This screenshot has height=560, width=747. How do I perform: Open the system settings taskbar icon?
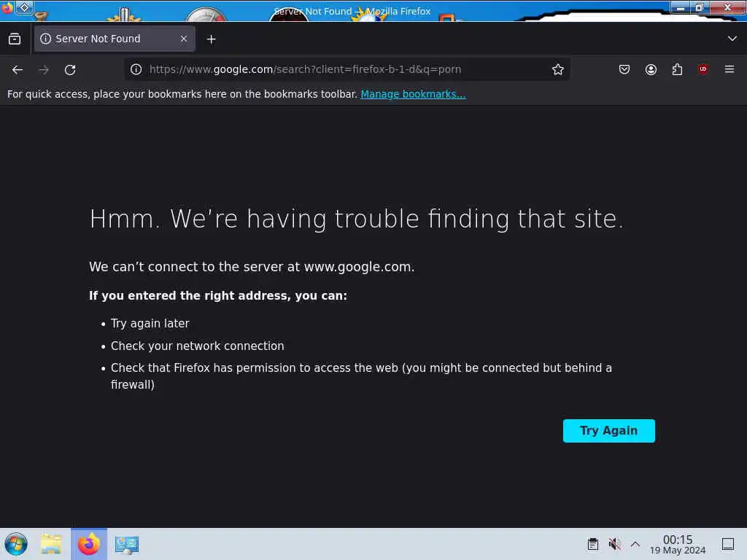click(x=127, y=545)
